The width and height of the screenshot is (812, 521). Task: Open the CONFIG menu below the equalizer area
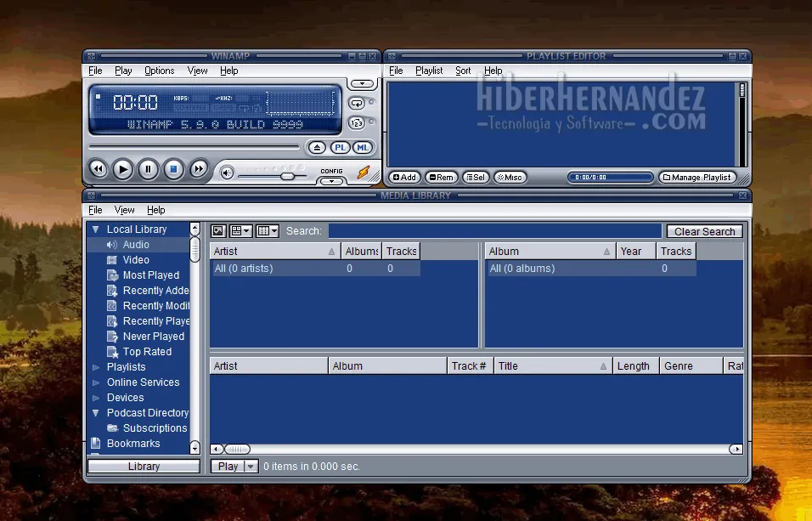(x=331, y=180)
